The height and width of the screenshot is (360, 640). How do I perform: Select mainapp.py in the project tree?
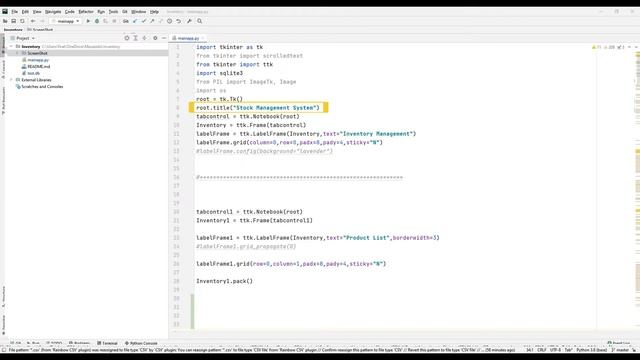[x=38, y=60]
